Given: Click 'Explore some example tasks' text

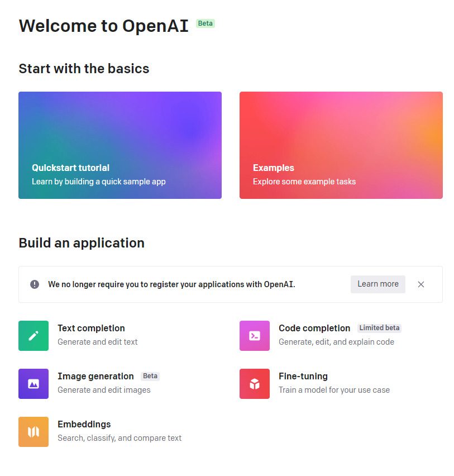Looking at the screenshot, I should pos(304,181).
